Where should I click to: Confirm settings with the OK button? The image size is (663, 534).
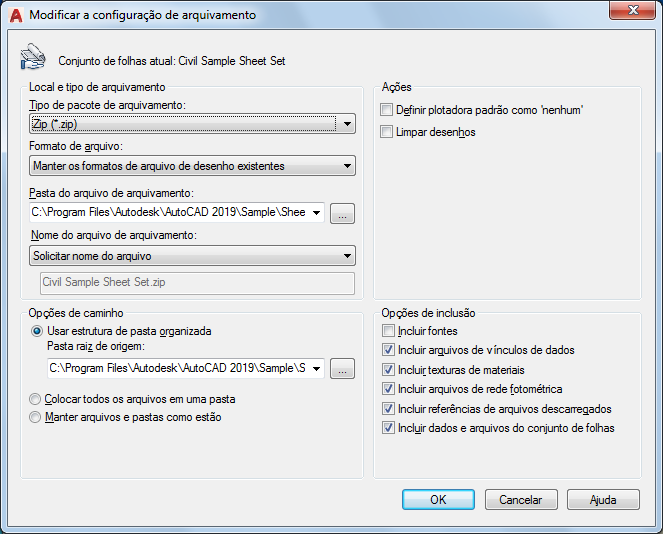click(x=438, y=500)
